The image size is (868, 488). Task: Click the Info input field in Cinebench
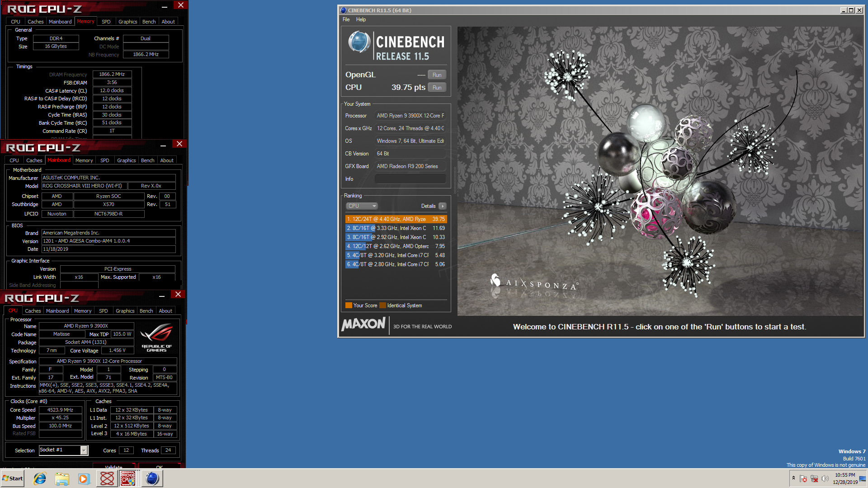point(410,179)
